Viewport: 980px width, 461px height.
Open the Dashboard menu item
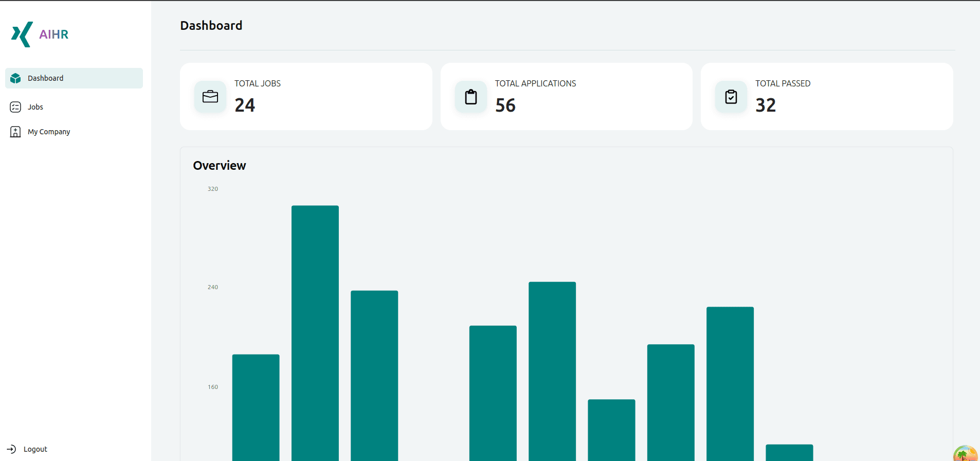(x=46, y=78)
